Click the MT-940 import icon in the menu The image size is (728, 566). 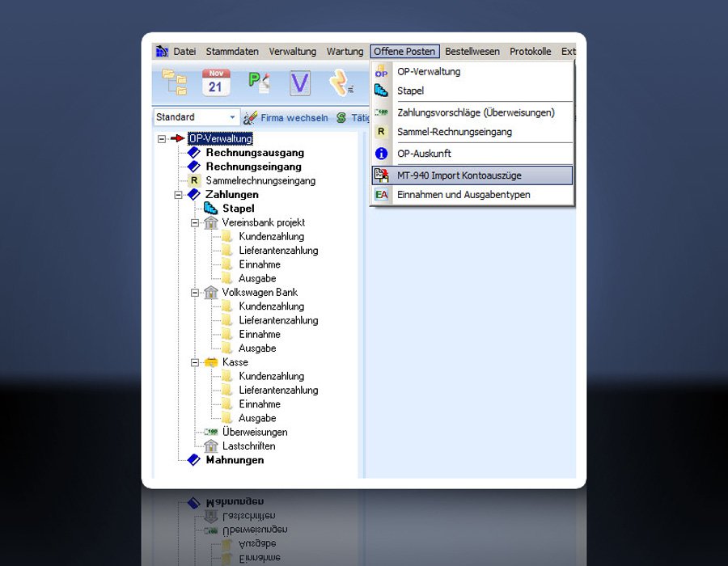coord(381,175)
